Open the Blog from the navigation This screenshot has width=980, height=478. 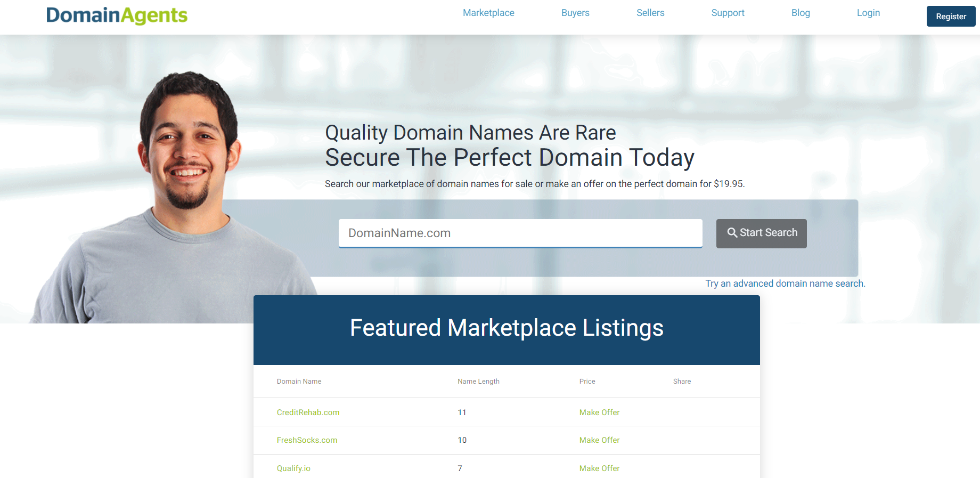point(801,13)
